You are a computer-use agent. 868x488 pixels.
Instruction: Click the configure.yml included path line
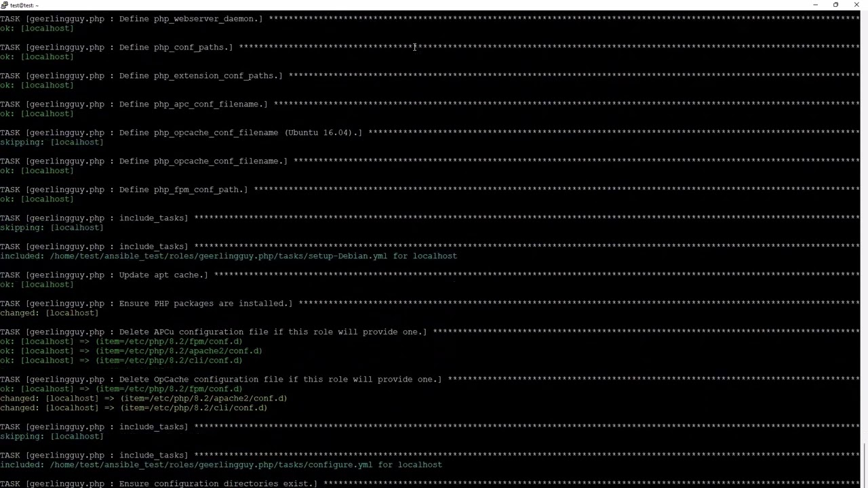221,465
